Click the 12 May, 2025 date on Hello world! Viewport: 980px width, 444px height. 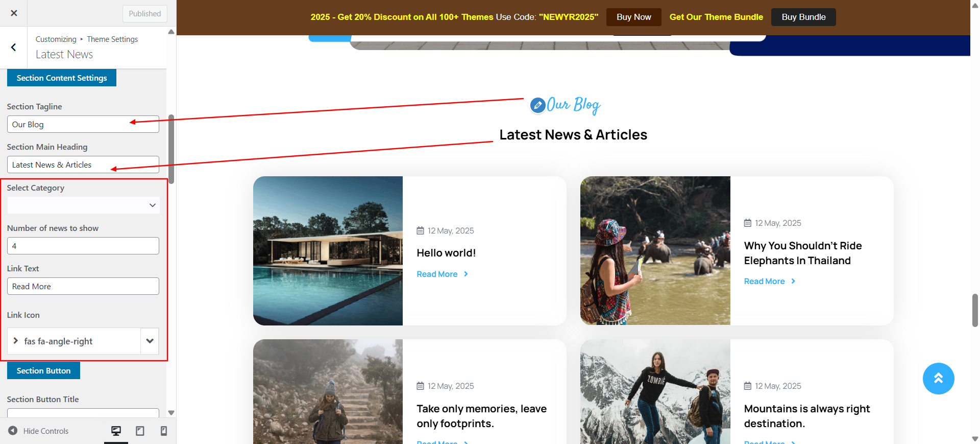tap(451, 231)
